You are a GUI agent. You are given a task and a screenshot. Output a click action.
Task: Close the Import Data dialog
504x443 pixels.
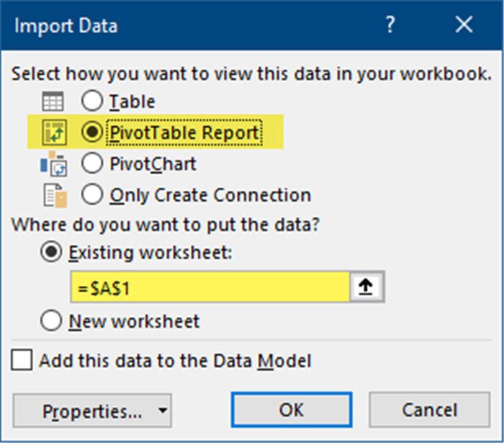464,27
